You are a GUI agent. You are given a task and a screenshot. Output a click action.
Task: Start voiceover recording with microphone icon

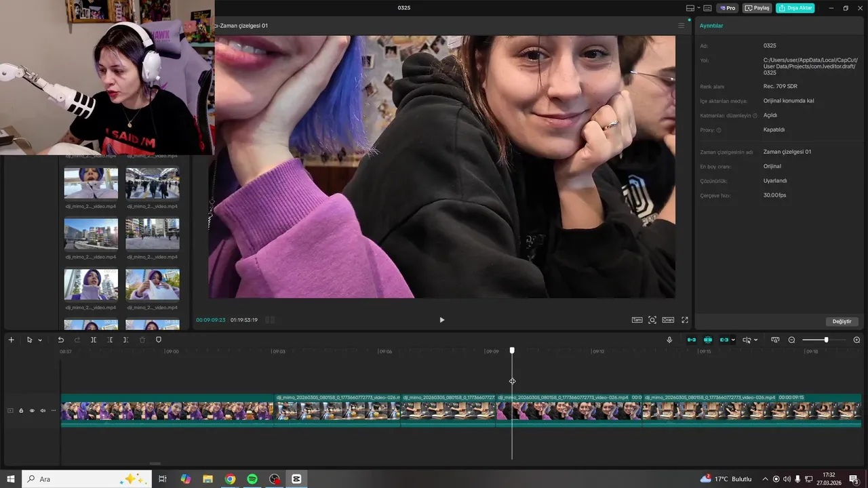click(x=669, y=340)
